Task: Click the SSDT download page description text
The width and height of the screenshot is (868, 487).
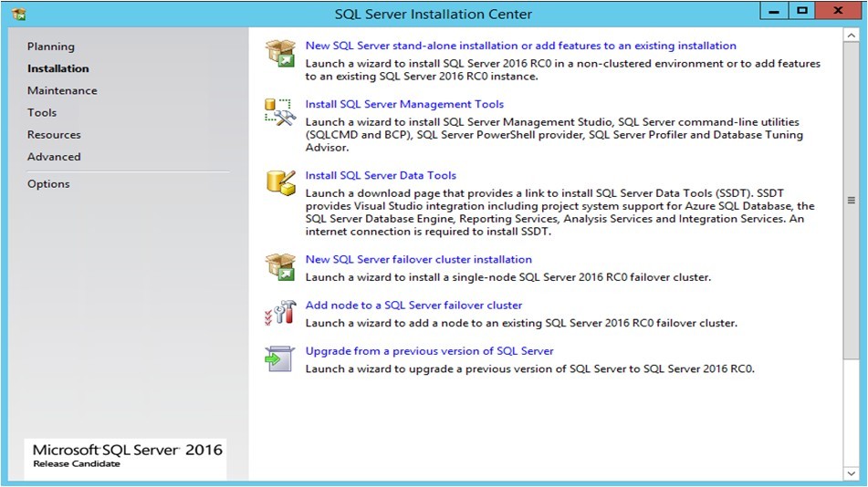Action: (x=559, y=212)
